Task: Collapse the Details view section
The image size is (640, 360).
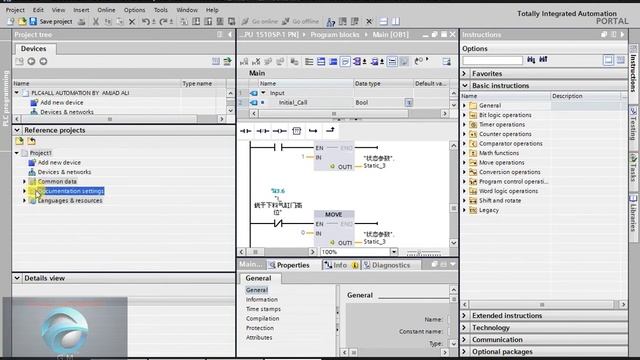Action: 17,278
